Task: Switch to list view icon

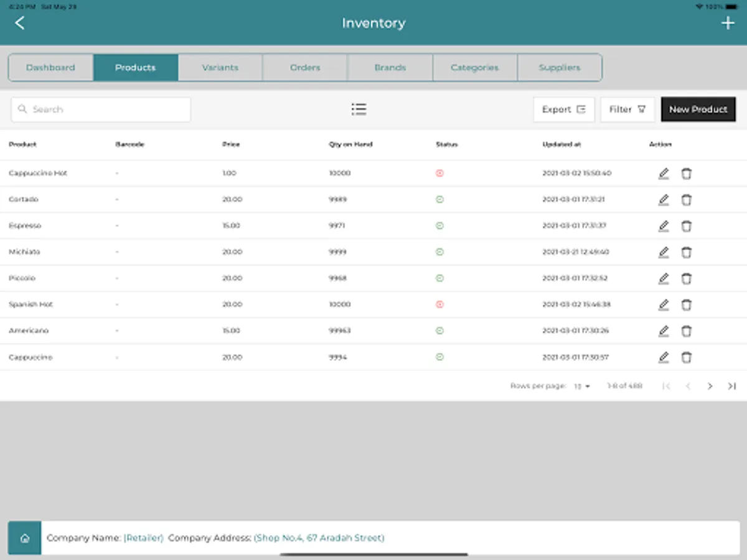Action: tap(359, 110)
